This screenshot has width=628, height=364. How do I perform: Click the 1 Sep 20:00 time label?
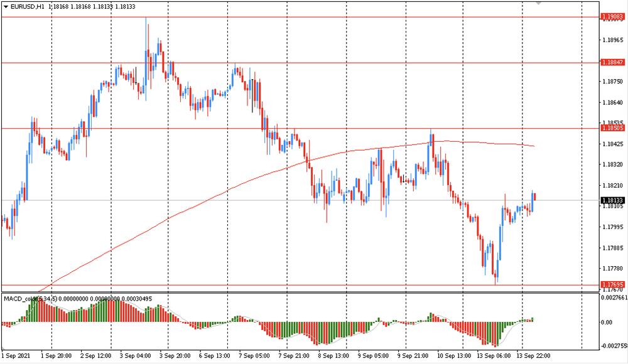pos(56,356)
